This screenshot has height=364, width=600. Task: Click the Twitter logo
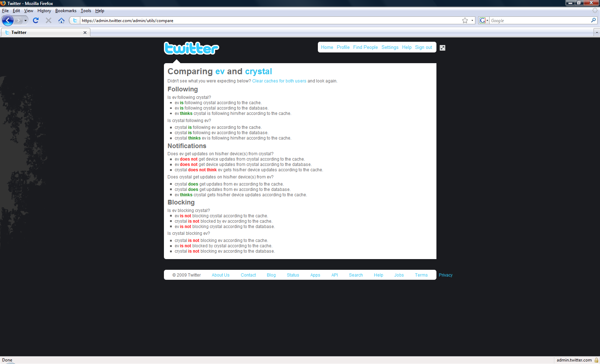[191, 48]
